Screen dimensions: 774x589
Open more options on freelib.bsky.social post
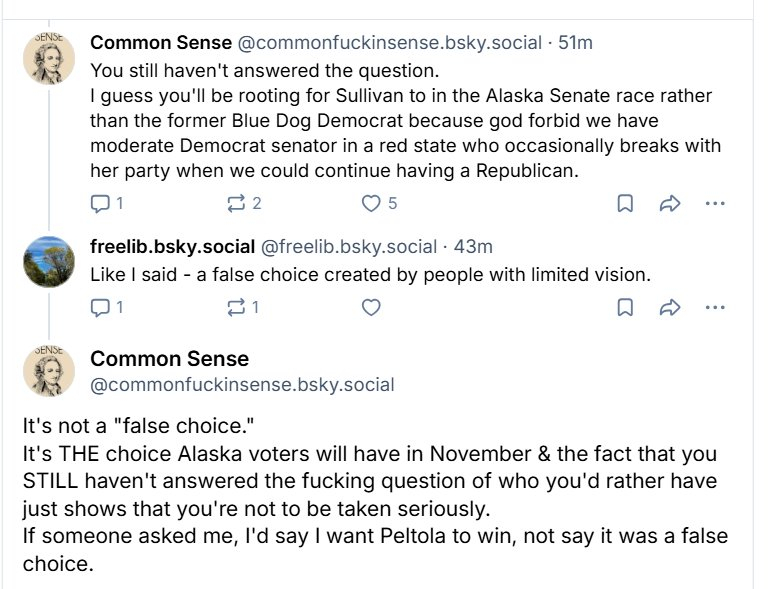[x=714, y=308]
